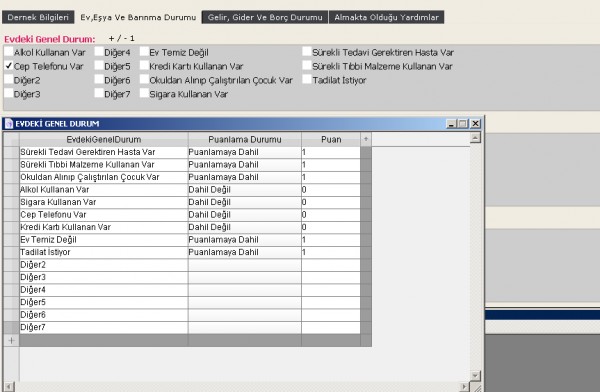Select the Almakta Olduğu Yardımlar tab
Screen dimensions: 600x392
[386, 17]
